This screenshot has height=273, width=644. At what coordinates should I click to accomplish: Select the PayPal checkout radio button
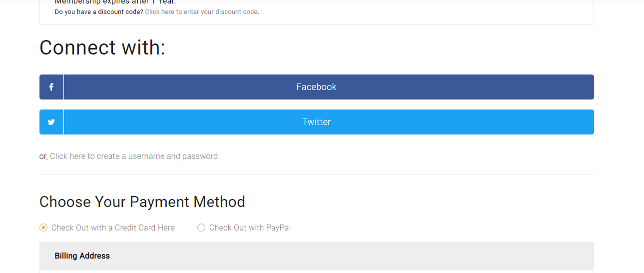click(201, 227)
